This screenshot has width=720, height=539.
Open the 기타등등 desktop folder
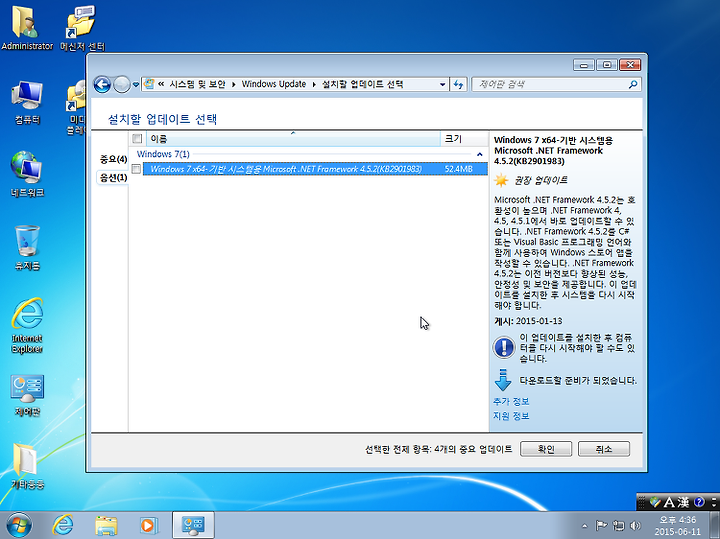[x=27, y=466]
